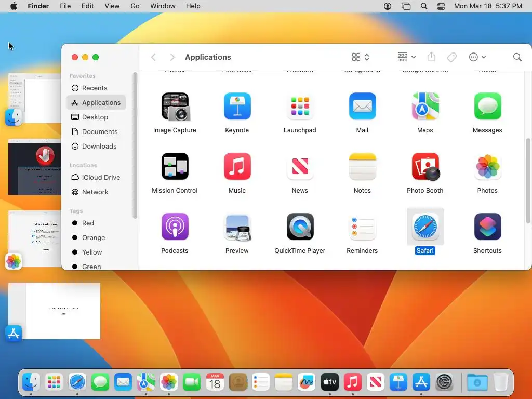The height and width of the screenshot is (399, 532).
Task: Open the Go menu
Action: [x=135, y=6]
